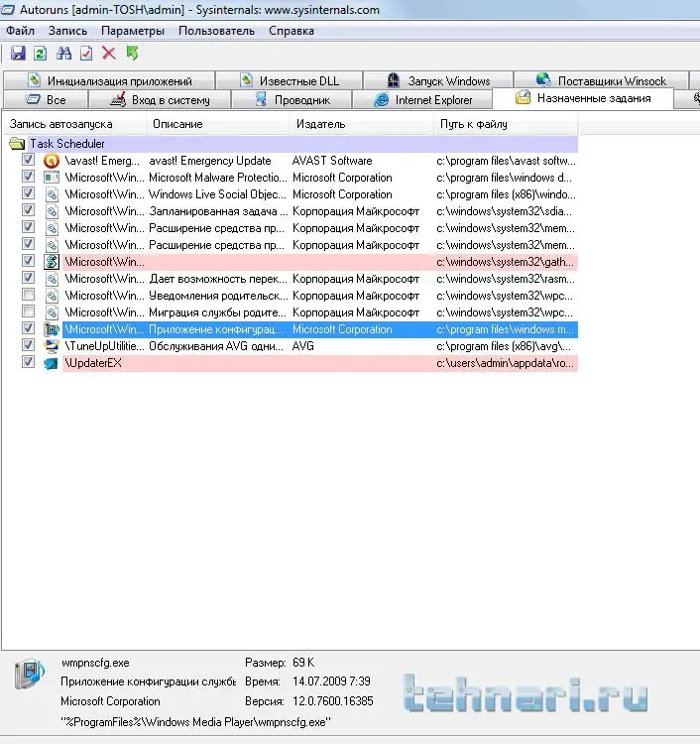The width and height of the screenshot is (700, 744).
Task: Click the avast! Emergency Update icon
Action: [x=52, y=161]
